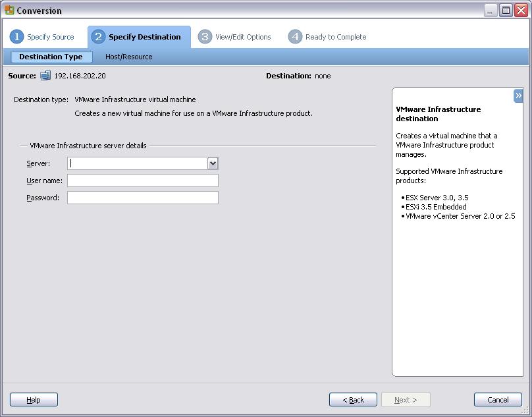The height and width of the screenshot is (417, 532).
Task: Click 'VMware Infrastructure virtual machine' text
Action: [x=135, y=99]
